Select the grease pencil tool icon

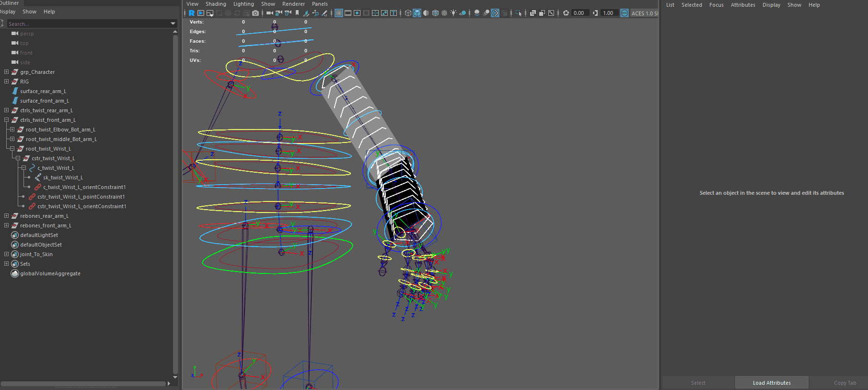point(324,13)
